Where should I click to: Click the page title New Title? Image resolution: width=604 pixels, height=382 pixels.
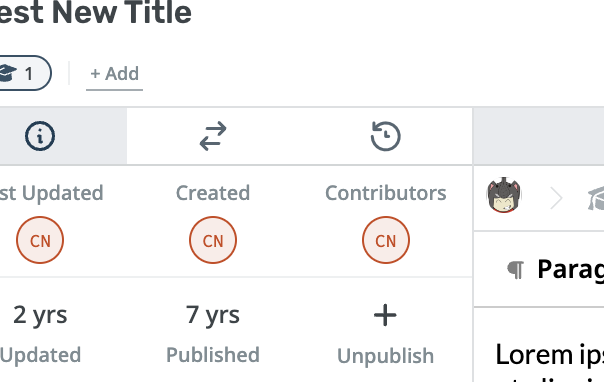tap(96, 12)
